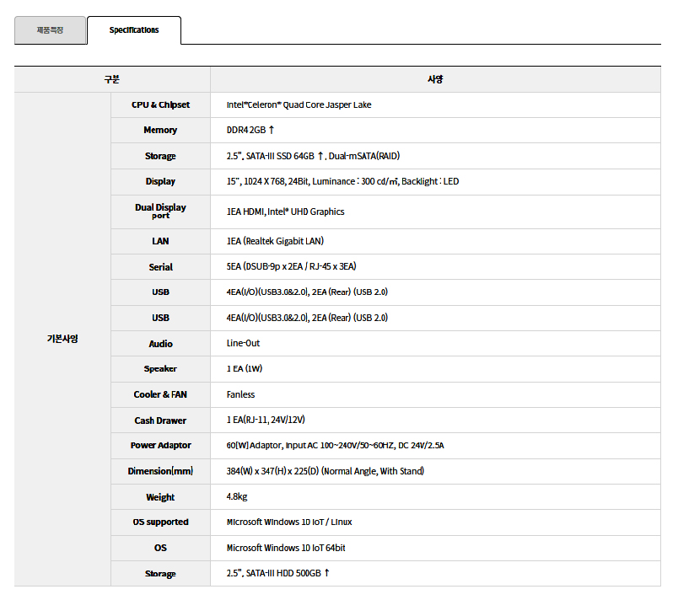Image resolution: width=689 pixels, height=616 pixels.
Task: Click the Dual Display port label
Action: pos(160,211)
